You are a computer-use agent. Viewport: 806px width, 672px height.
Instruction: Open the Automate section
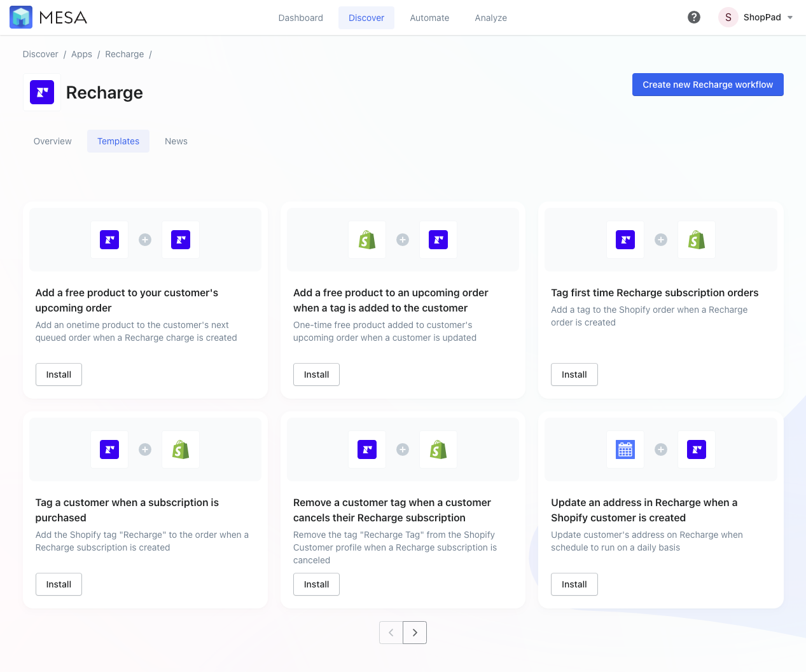(429, 18)
